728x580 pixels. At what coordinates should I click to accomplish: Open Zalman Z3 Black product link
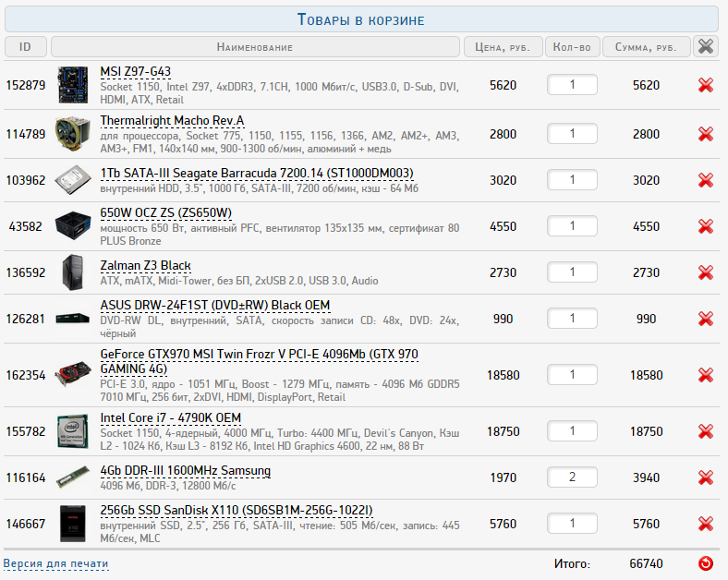coord(145,265)
